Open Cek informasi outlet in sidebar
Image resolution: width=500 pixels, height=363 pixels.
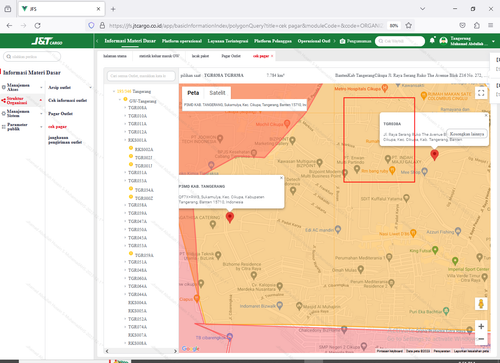click(68, 100)
